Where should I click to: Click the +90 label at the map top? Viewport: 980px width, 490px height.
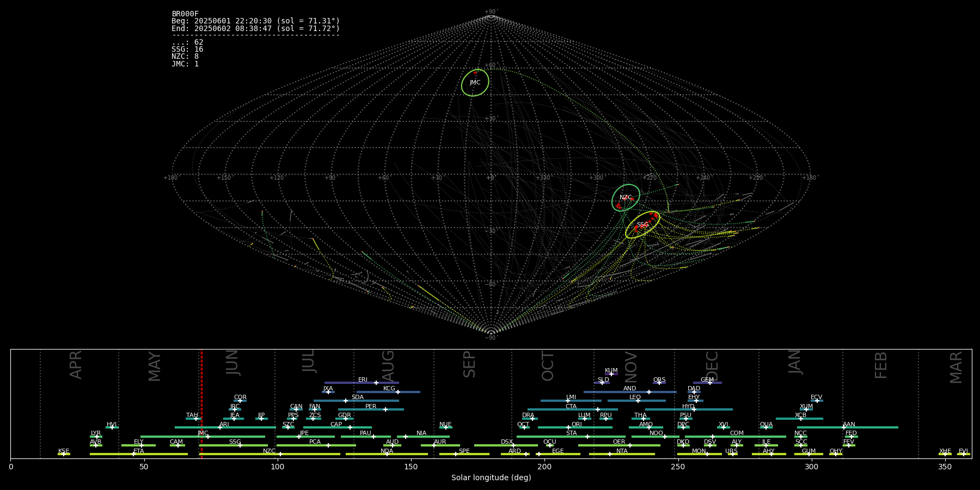coord(491,11)
